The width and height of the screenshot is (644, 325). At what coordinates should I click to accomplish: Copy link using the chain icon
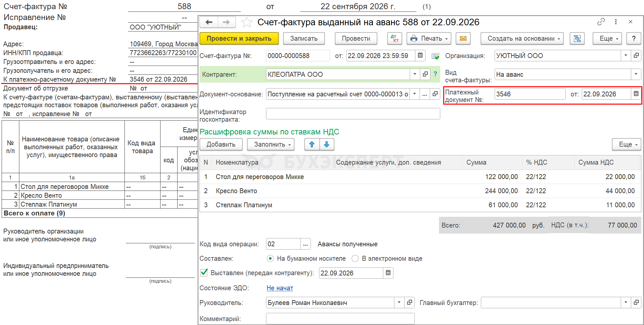coord(601,22)
